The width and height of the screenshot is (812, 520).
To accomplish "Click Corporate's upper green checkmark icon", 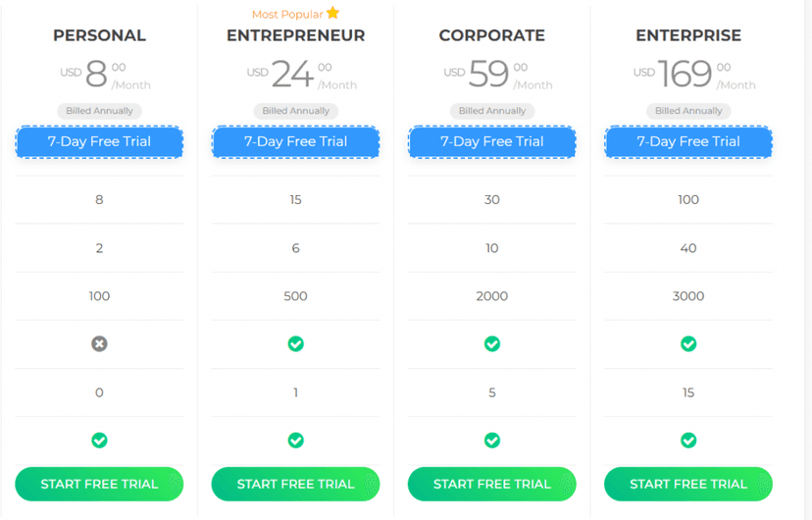I will coord(492,344).
